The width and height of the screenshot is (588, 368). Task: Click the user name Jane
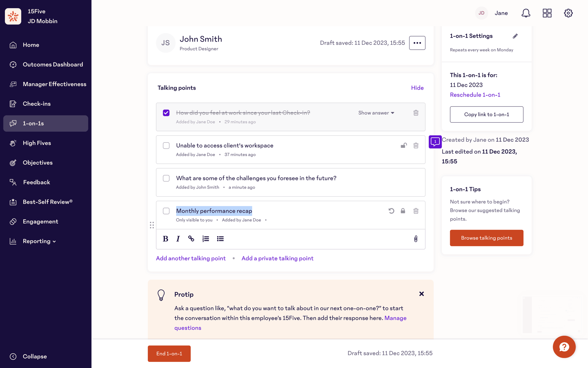[x=501, y=13]
